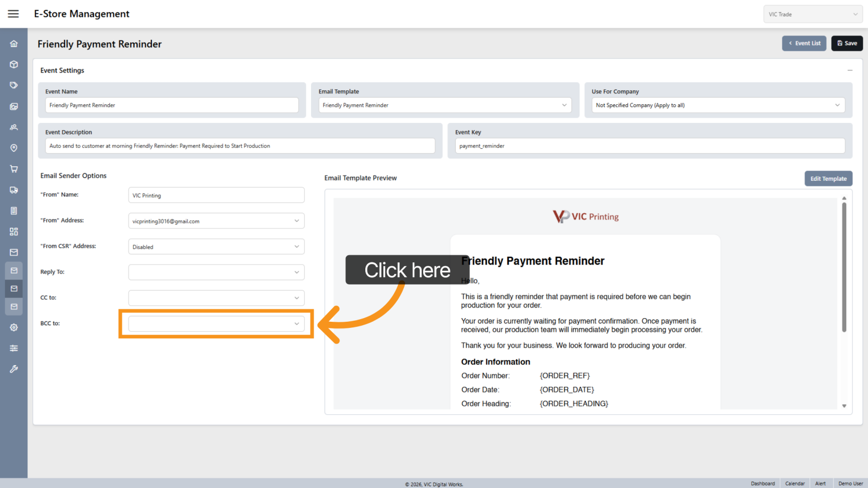The image size is (868, 488).
Task: Open the Use For Company dropdown
Action: [718, 105]
